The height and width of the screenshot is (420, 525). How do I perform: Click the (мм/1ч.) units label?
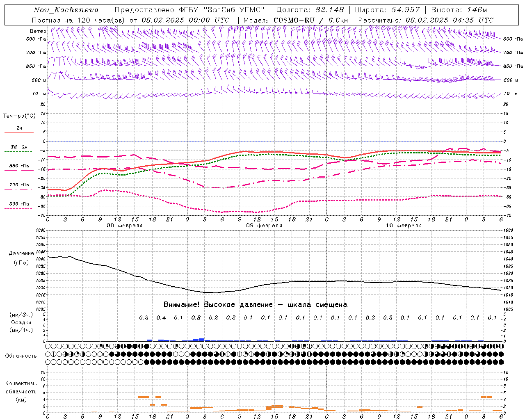[x=21, y=330]
